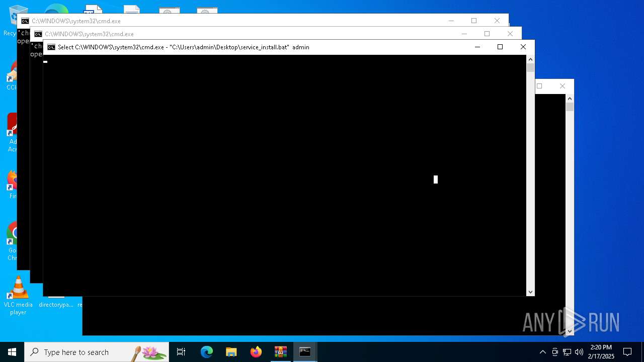Open the volume control in system tray
644x362 pixels.
[x=579, y=352]
